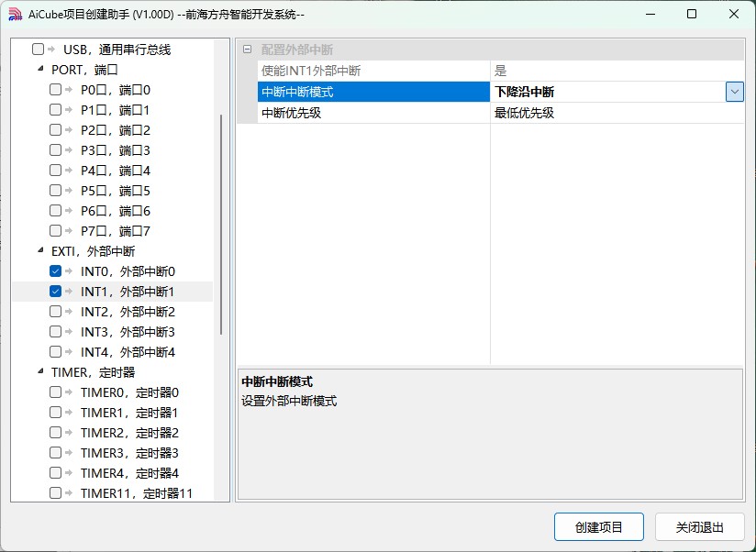Check the INT3 外部中断3 box
The height and width of the screenshot is (552, 756).
click(x=55, y=332)
